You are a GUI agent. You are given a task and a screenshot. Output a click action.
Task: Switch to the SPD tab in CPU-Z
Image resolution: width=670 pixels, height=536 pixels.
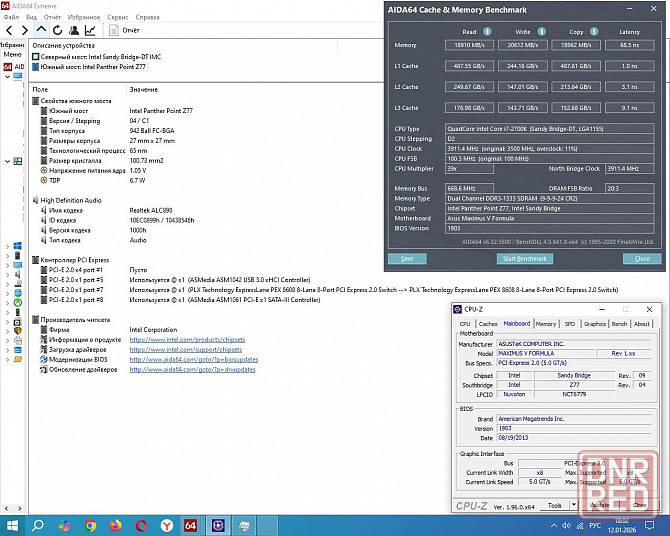click(x=569, y=324)
